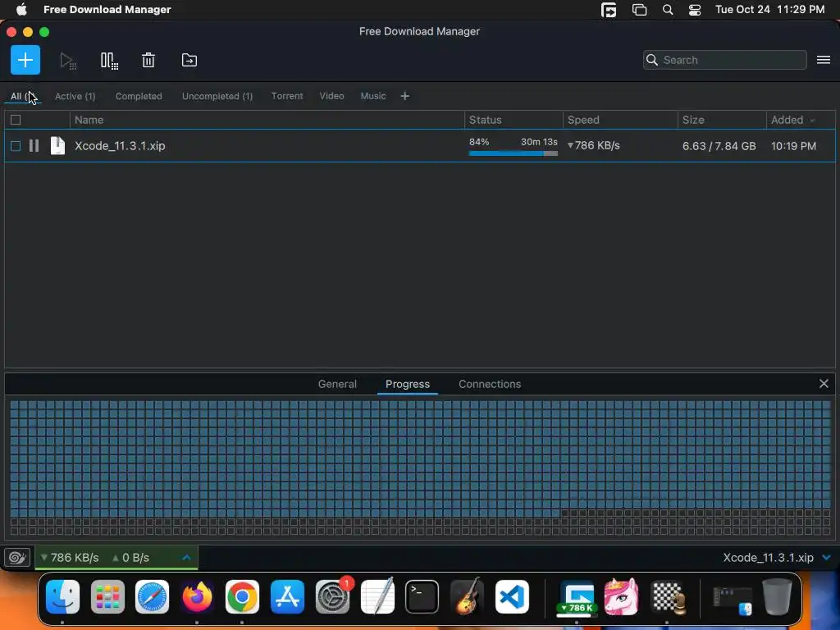Image resolution: width=840 pixels, height=630 pixels.
Task: Click the 10:19 PM added time
Action: pyautogui.click(x=793, y=146)
